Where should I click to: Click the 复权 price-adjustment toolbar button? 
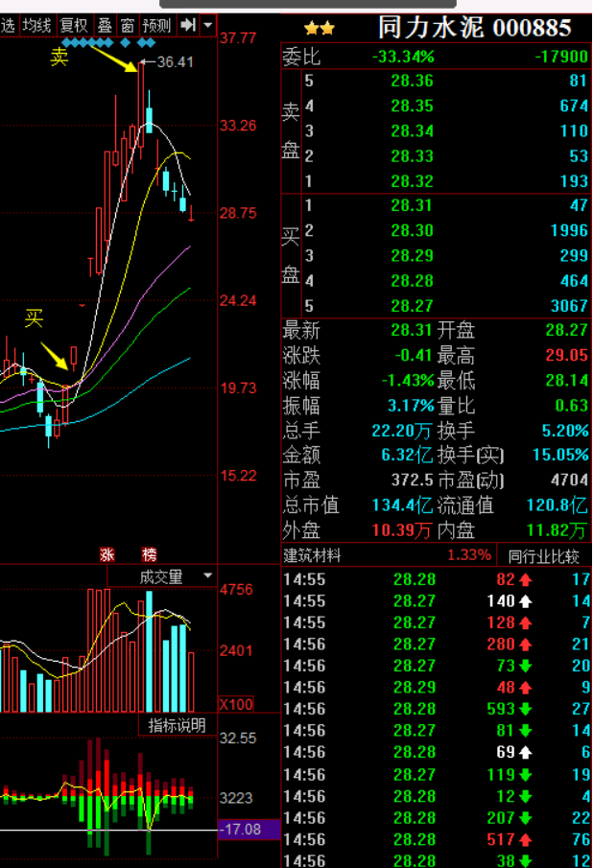(74, 26)
